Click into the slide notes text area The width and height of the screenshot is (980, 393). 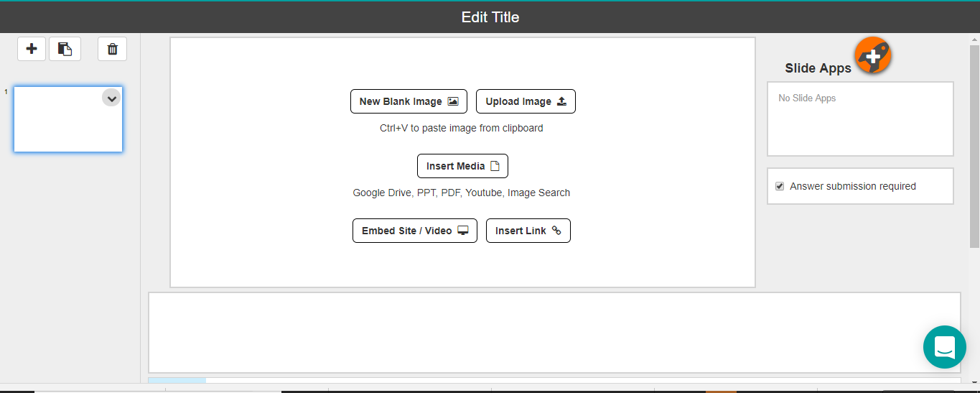point(554,333)
